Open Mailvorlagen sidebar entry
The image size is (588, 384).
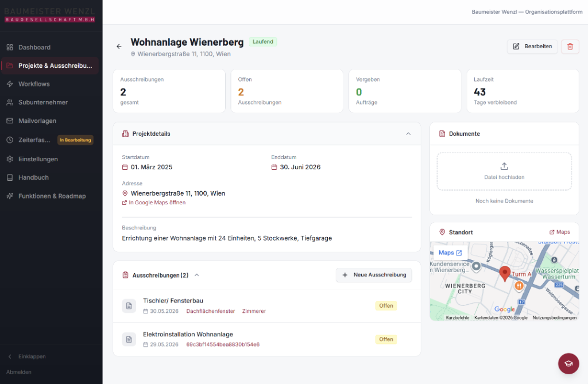[51, 121]
